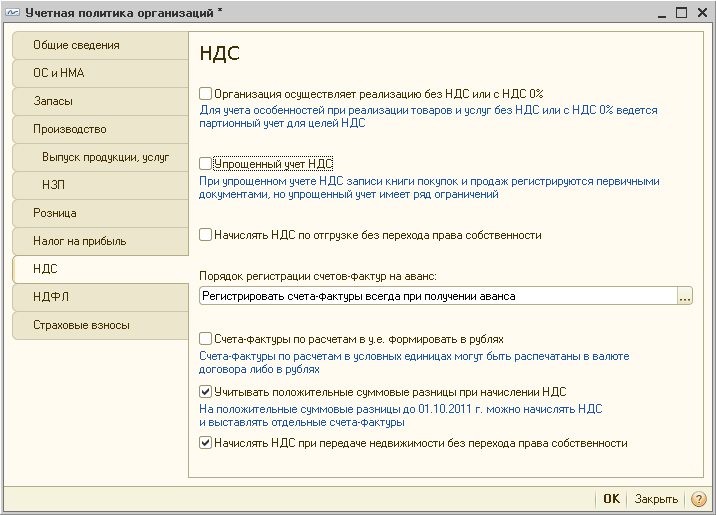Image resolution: width=716 pixels, height=515 pixels.
Task: Uncheck 'Начислять НДС при передаче недвижимости'
Action: coord(206,443)
